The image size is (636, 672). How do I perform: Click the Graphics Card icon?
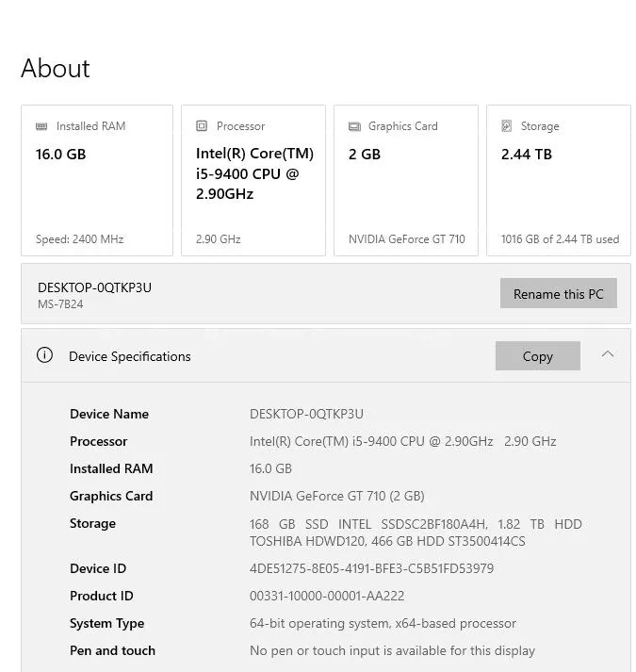(354, 126)
